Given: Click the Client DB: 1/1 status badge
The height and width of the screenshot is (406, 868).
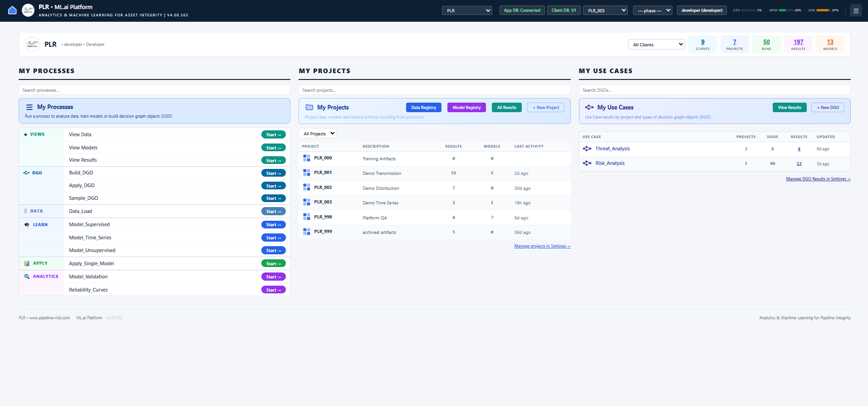Looking at the screenshot, I should click(x=564, y=10).
